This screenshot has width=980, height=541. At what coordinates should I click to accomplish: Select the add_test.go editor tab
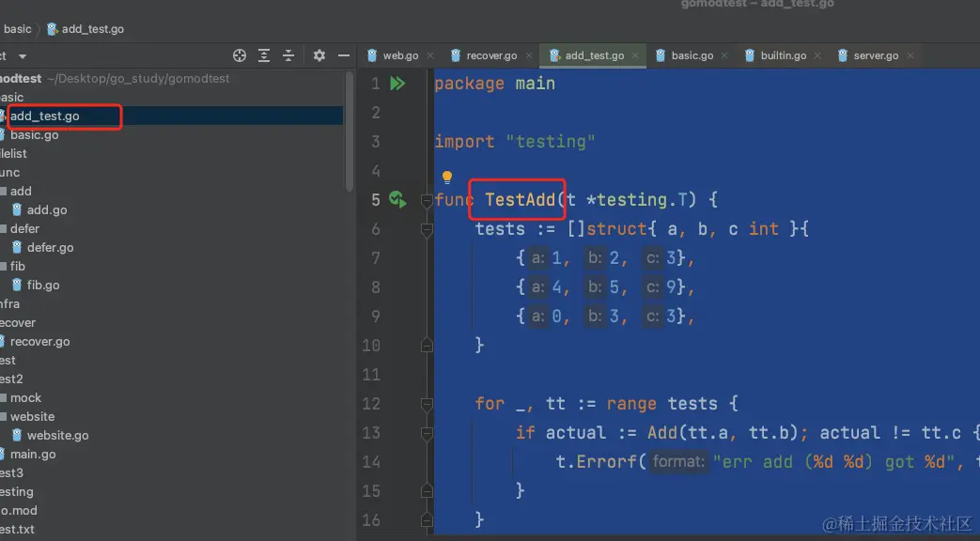click(595, 55)
